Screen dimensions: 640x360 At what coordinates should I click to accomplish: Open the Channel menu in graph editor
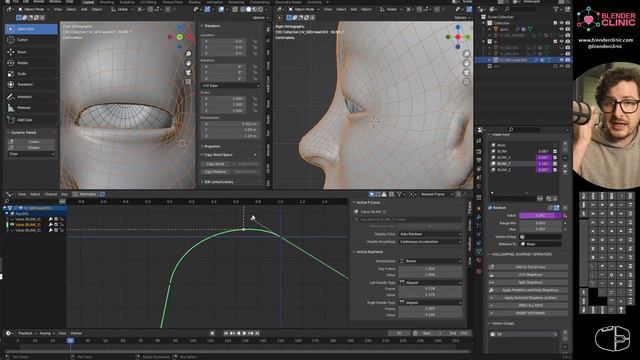(51, 194)
